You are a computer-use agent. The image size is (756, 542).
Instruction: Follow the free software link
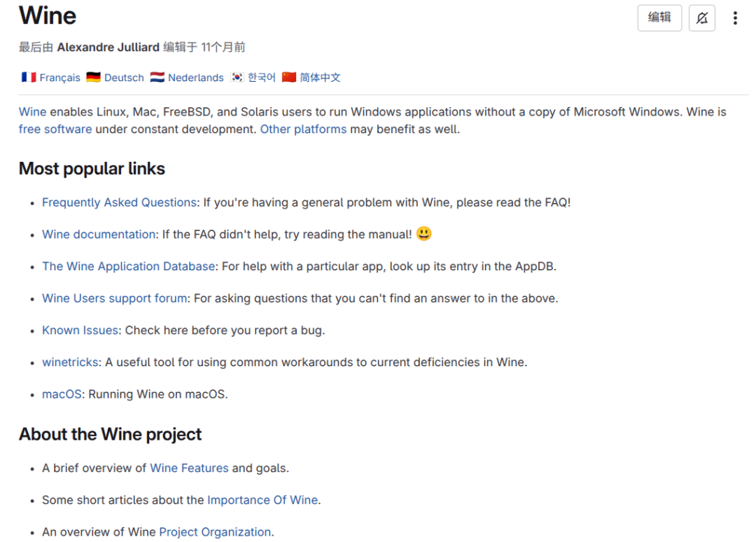coord(55,130)
